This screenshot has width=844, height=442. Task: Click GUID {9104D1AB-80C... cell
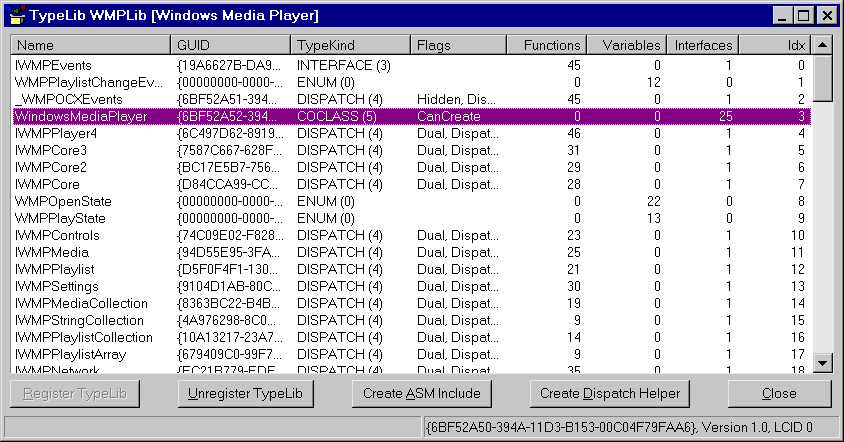tap(229, 287)
